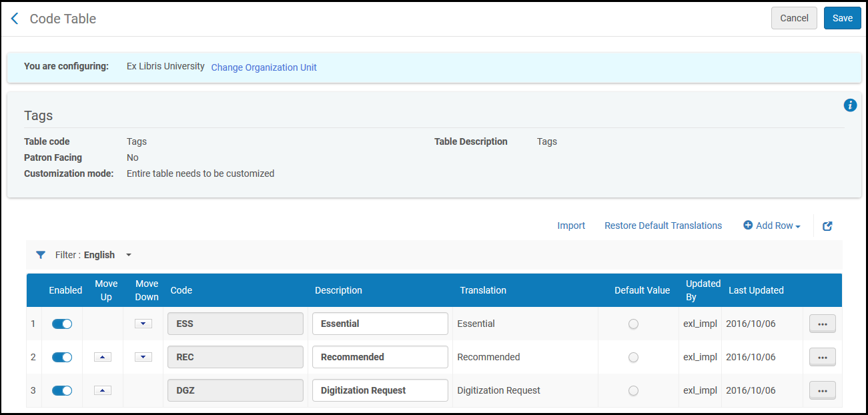Open row actions menu for Digitization Request

822,390
